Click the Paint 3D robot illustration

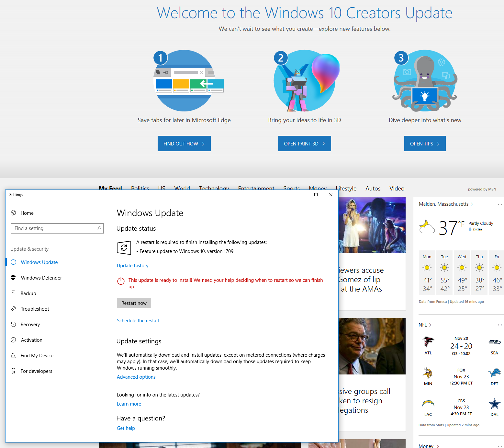pyautogui.click(x=306, y=81)
